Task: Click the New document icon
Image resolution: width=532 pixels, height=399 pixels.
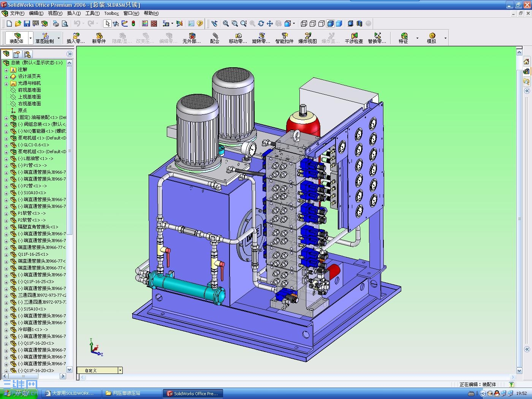Action: [9, 24]
